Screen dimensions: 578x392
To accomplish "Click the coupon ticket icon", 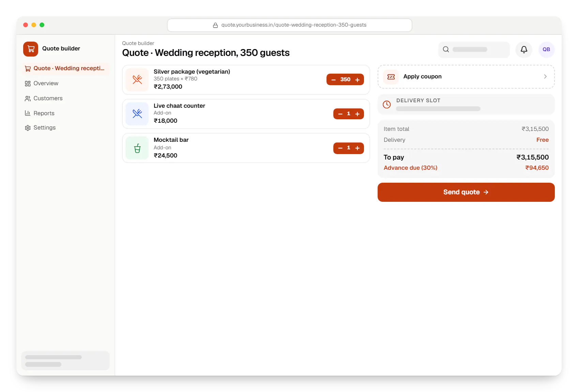I will point(391,77).
